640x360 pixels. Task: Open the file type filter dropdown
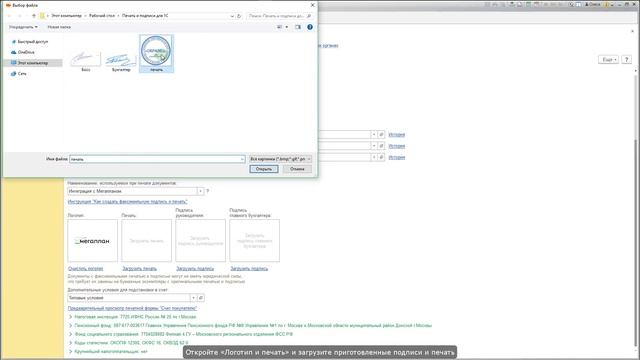(x=280, y=159)
